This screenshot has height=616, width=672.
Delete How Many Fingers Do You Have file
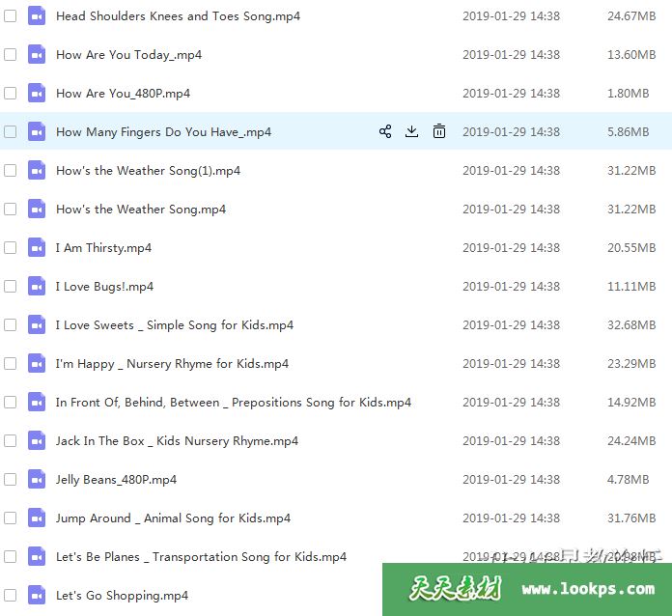(x=439, y=131)
